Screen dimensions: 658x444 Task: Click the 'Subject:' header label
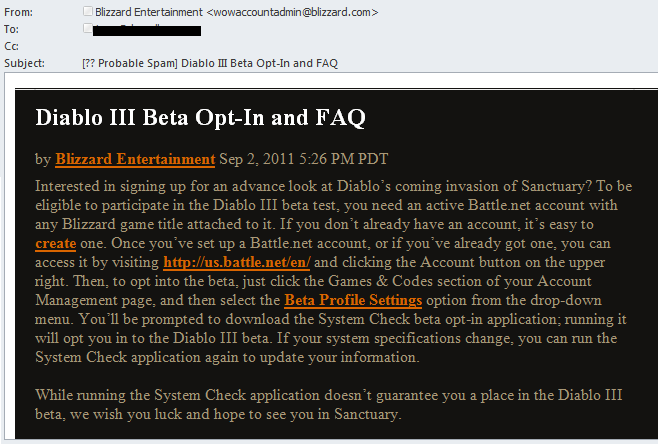(x=24, y=63)
